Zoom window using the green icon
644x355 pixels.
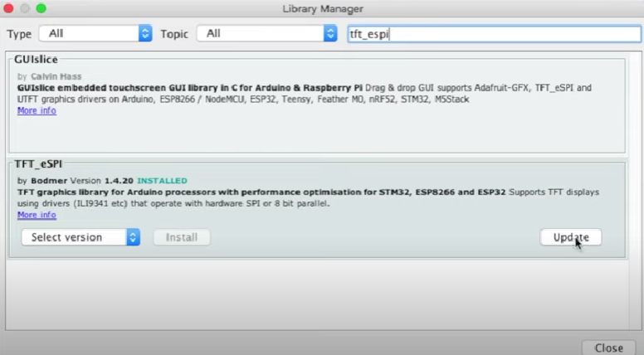[41, 8]
